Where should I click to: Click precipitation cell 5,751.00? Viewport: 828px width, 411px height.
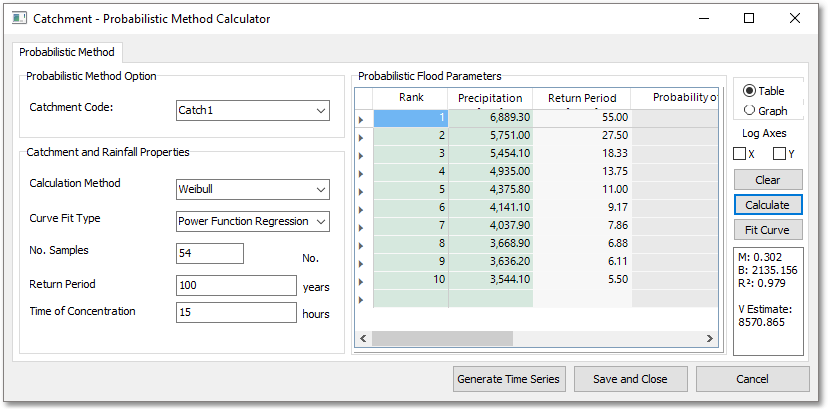[491, 135]
